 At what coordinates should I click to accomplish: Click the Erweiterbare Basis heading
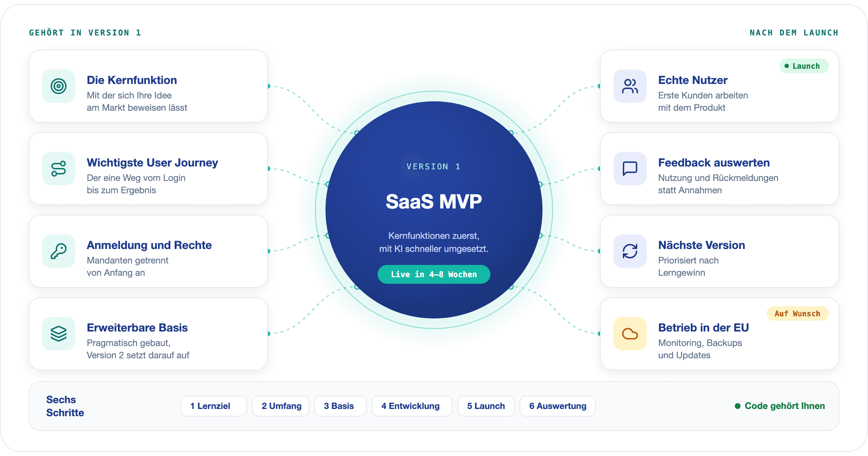click(137, 328)
